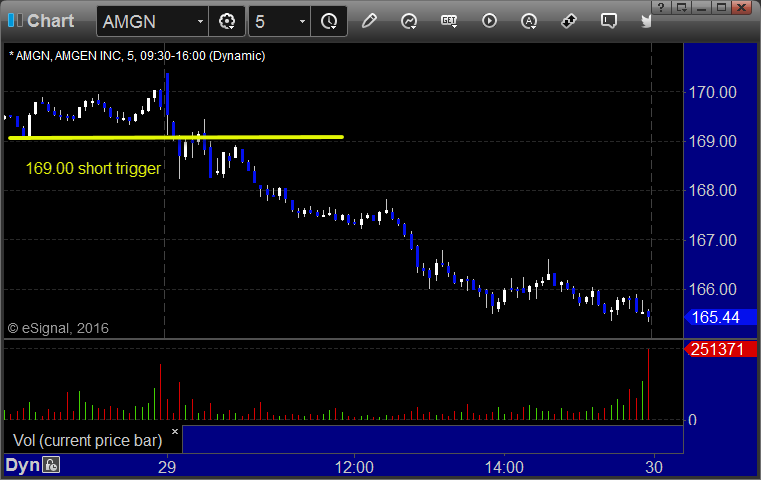Click the 165.44 current price marker
This screenshot has height=480, width=761.
720,317
